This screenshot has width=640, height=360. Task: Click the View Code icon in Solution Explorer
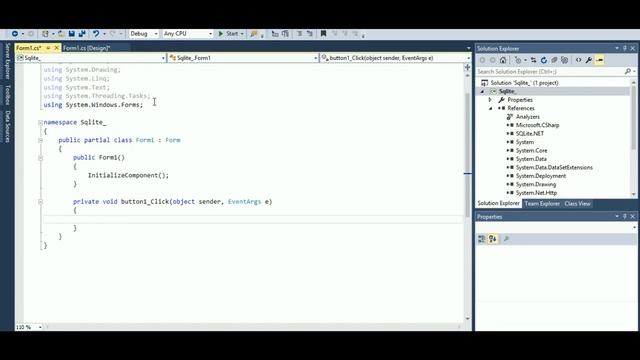pos(578,60)
